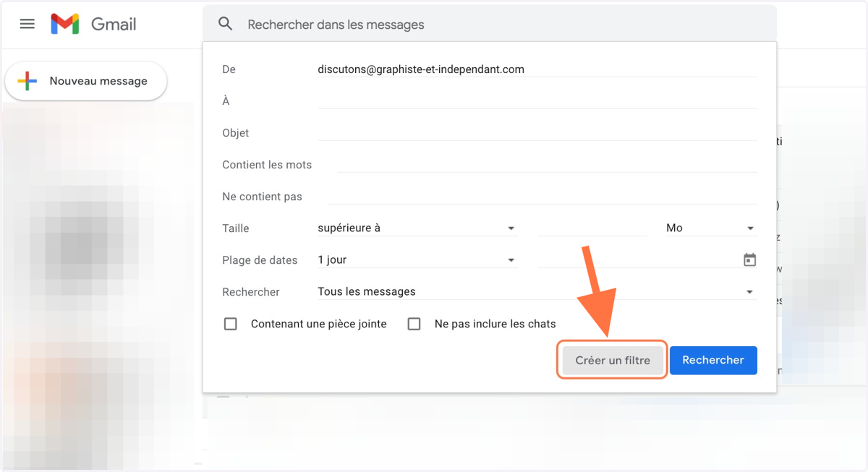868x472 pixels.
Task: Click the Créer un filtre button
Action: pos(612,360)
